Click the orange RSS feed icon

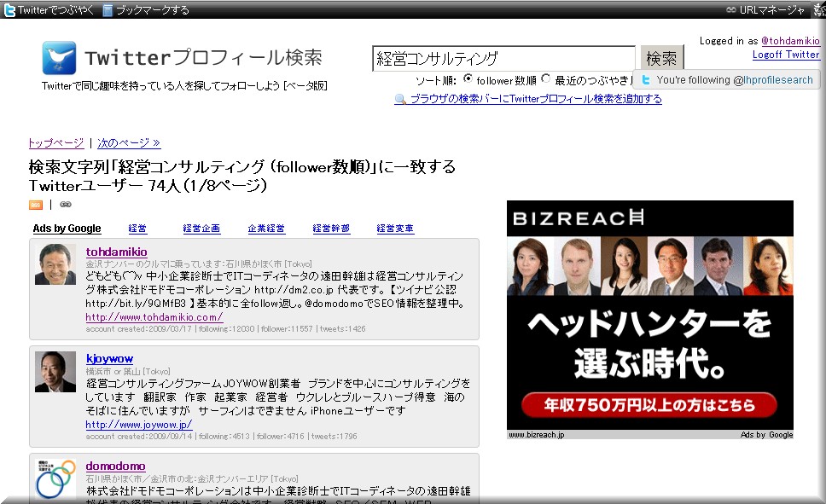pyautogui.click(x=36, y=205)
